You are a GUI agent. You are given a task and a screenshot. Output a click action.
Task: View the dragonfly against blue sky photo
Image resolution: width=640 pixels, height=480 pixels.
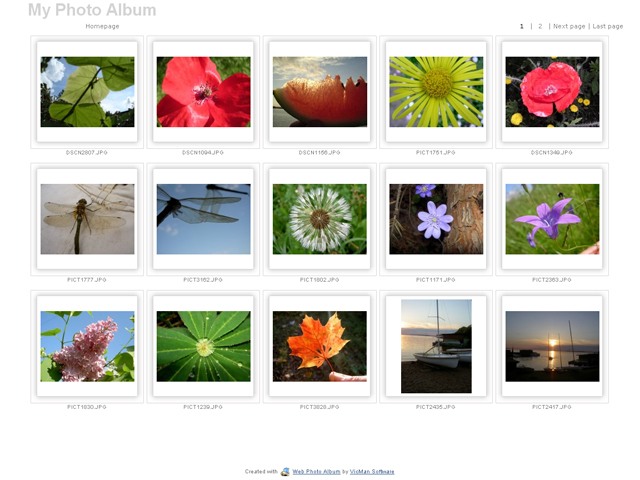click(203, 219)
